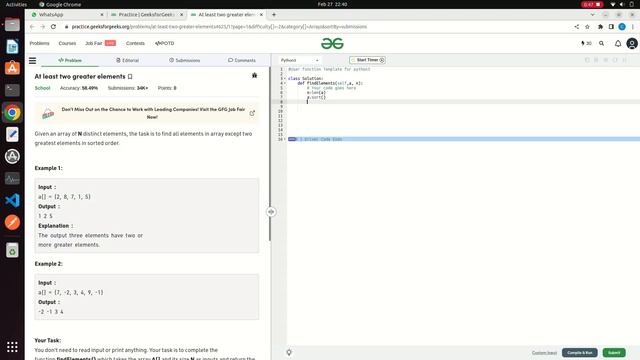Click the streak flame counter
This screenshot has width=640, height=360.
(x=586, y=43)
